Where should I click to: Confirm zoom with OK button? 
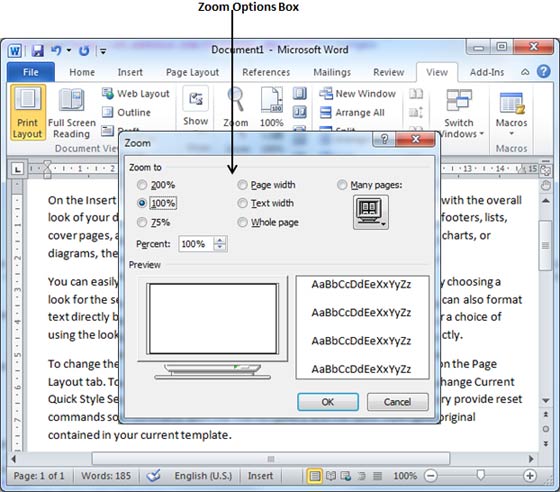[328, 402]
